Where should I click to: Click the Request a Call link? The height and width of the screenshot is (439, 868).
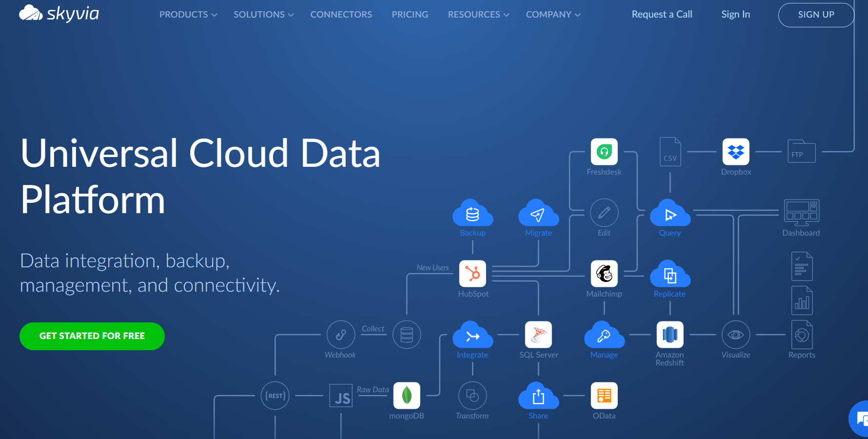pyautogui.click(x=662, y=14)
